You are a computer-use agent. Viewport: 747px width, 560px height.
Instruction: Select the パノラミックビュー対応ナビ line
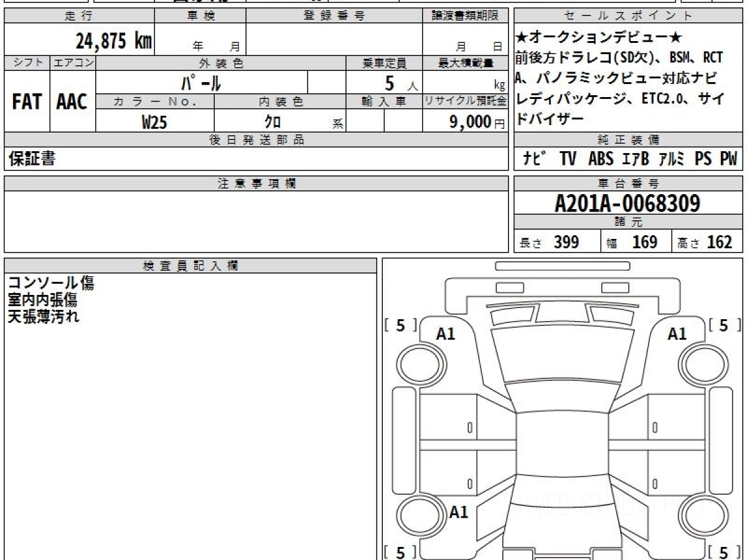pyautogui.click(x=615, y=78)
